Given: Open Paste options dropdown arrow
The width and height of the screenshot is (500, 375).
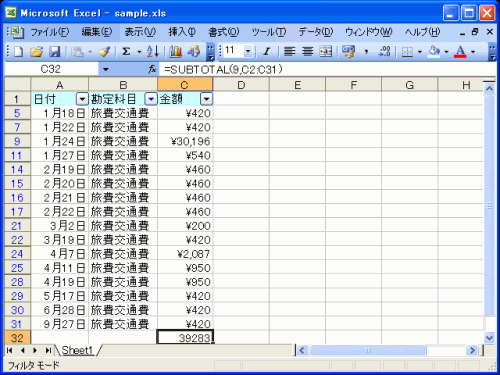Looking at the screenshot, I should 90,52.
